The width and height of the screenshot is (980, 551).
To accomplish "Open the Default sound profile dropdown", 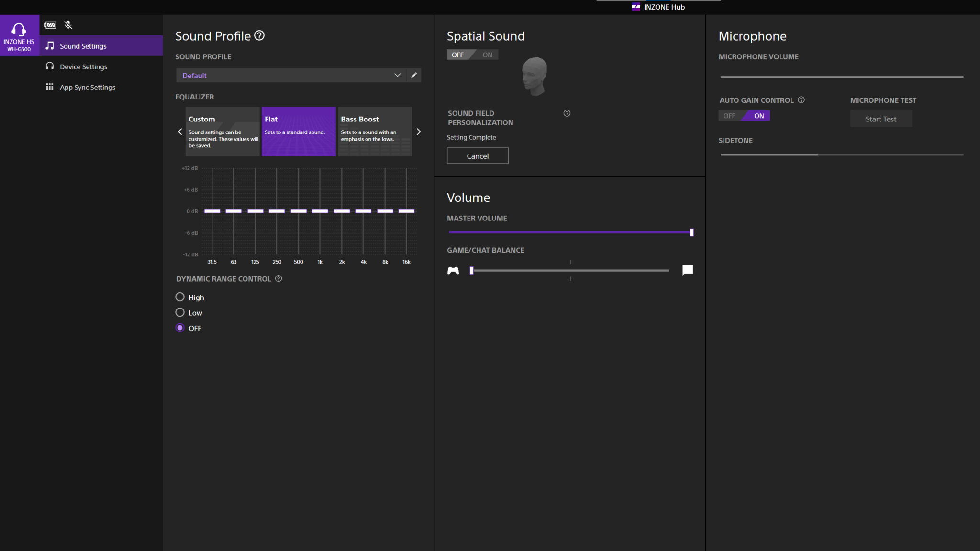I will [x=291, y=76].
